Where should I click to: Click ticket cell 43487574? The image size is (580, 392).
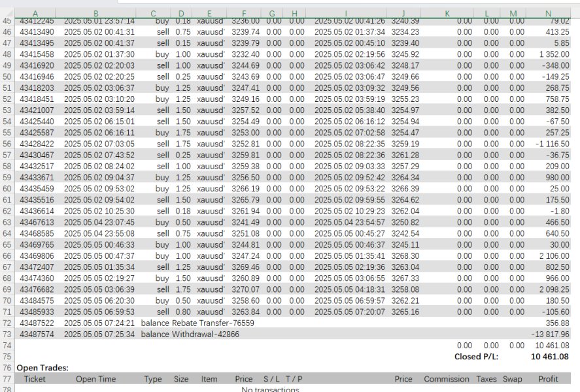coord(37,335)
